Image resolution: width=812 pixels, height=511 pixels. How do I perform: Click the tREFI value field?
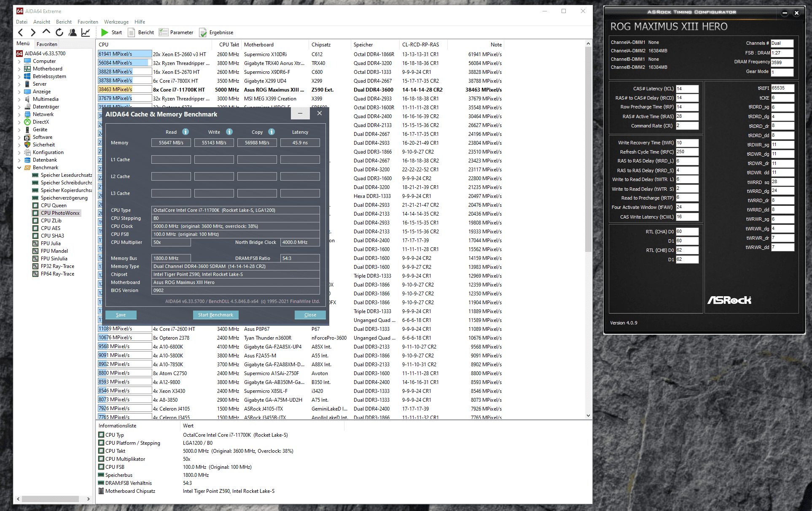point(782,88)
